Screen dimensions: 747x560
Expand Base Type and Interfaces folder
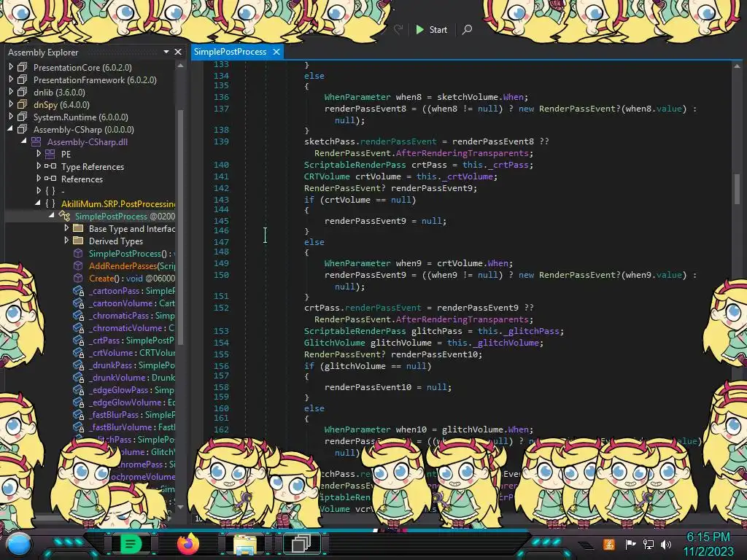(x=66, y=228)
